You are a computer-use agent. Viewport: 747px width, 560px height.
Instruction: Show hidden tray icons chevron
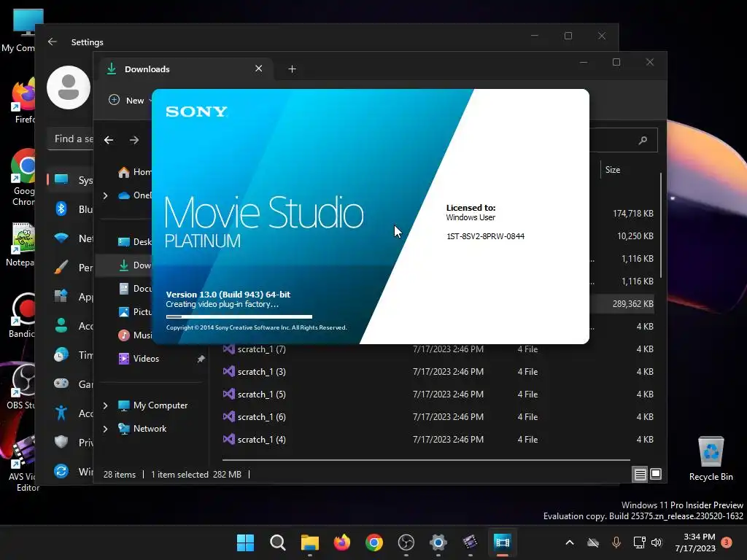click(570, 542)
